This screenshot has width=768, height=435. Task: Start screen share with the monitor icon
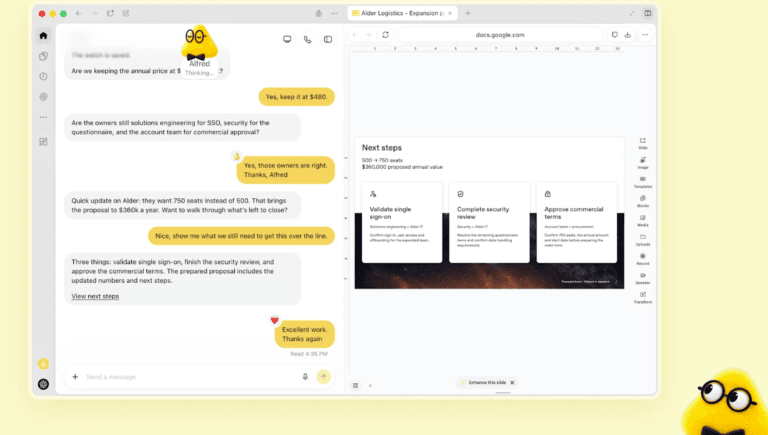tap(287, 39)
